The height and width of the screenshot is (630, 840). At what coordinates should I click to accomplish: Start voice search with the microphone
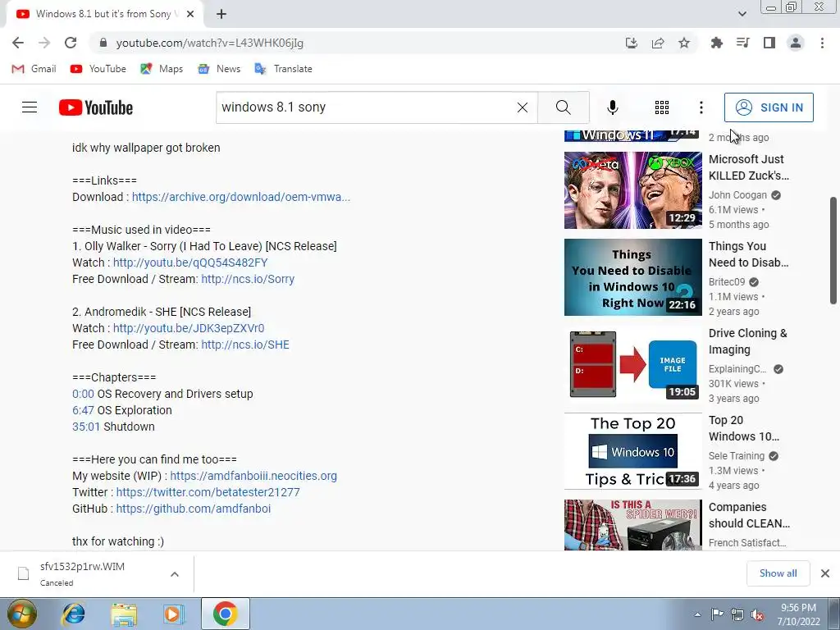(613, 107)
